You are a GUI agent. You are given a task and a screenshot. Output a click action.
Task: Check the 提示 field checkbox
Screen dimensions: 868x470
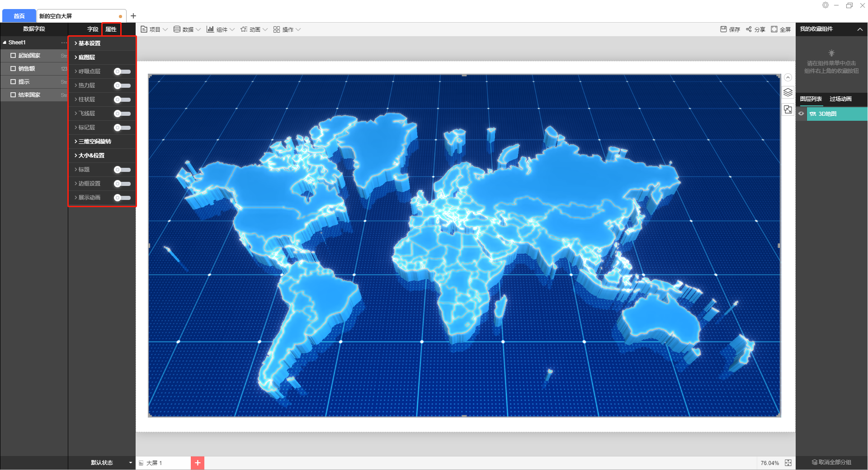(13, 82)
